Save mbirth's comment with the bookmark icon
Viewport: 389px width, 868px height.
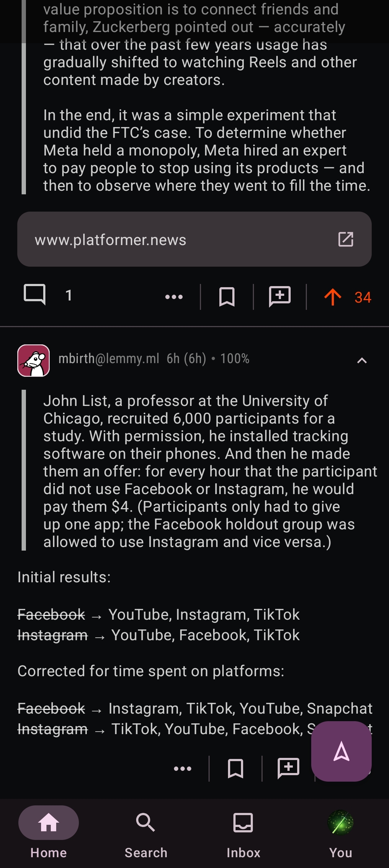point(236,769)
